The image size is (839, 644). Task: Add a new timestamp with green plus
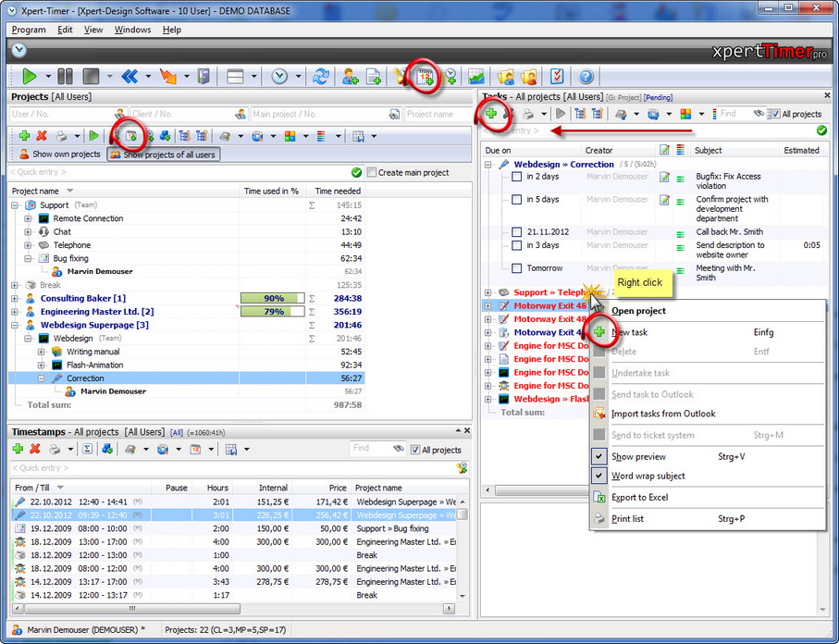(18, 449)
